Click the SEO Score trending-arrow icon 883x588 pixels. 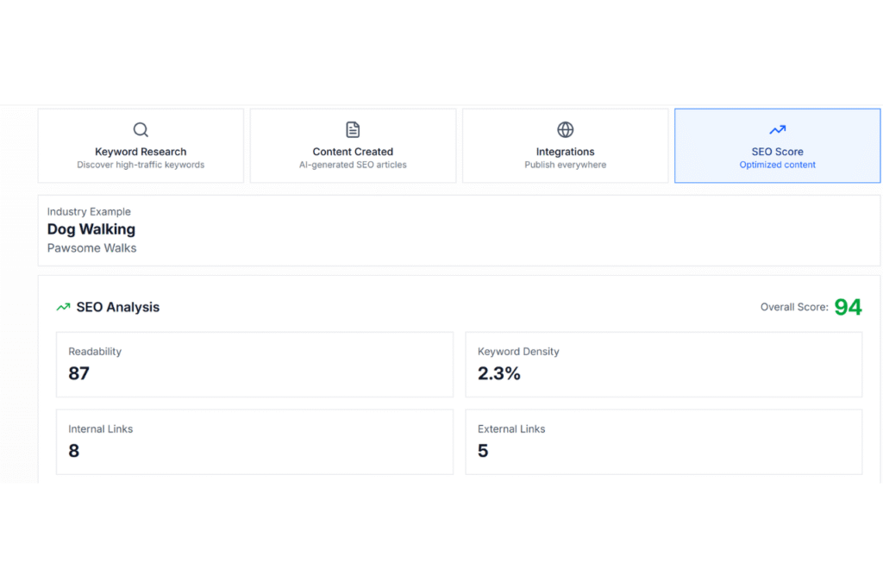pyautogui.click(x=777, y=128)
